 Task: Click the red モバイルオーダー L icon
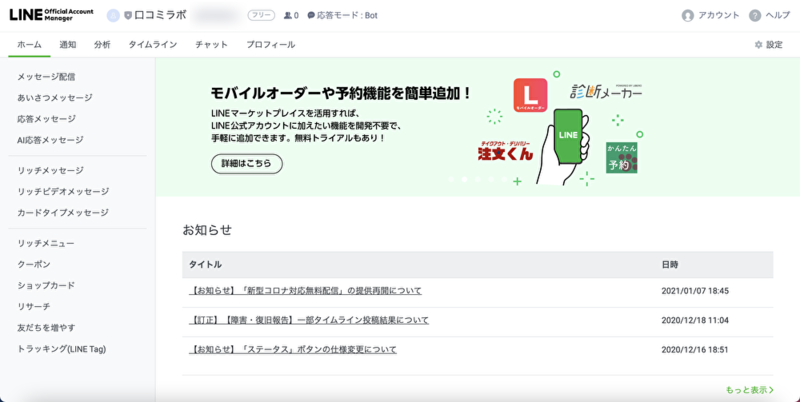530,95
